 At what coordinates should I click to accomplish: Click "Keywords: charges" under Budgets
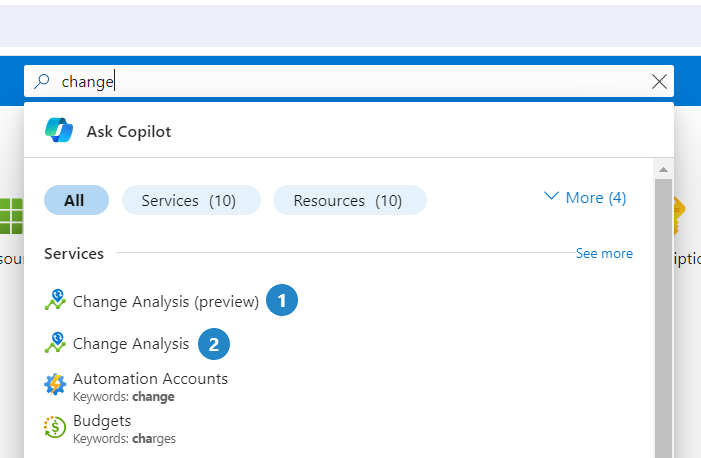(124, 439)
